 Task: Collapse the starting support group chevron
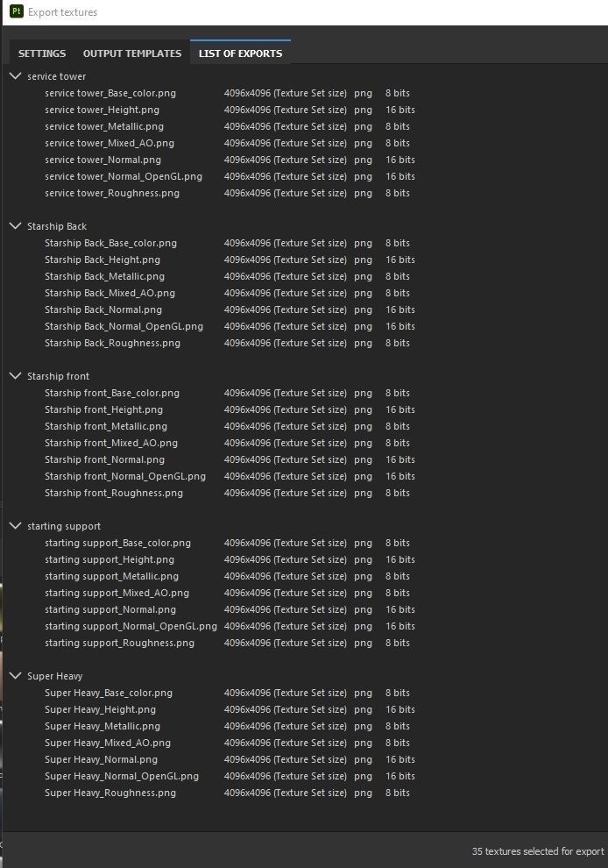(15, 526)
